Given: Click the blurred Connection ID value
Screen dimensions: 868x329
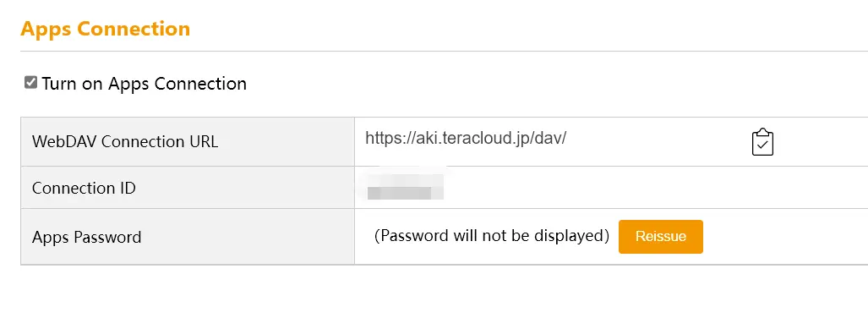Looking at the screenshot, I should click(404, 187).
